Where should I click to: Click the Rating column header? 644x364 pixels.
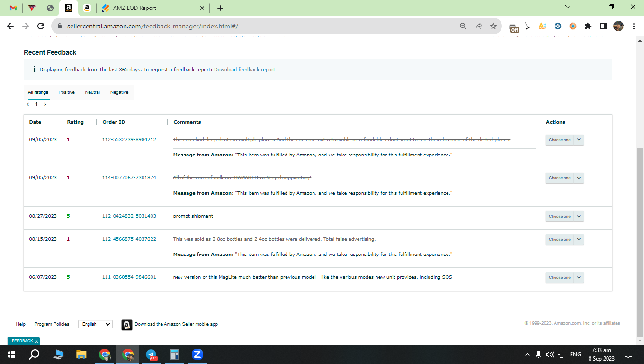pos(75,122)
